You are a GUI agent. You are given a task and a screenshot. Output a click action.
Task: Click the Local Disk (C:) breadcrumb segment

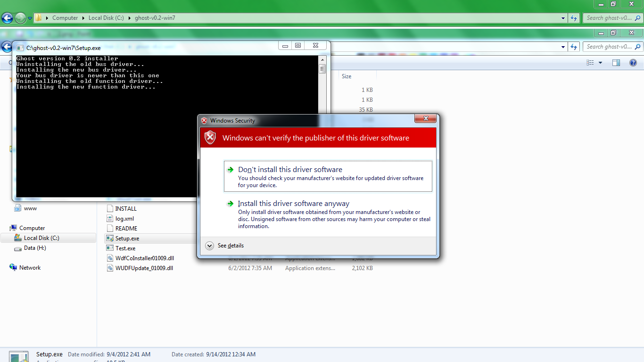pos(106,18)
